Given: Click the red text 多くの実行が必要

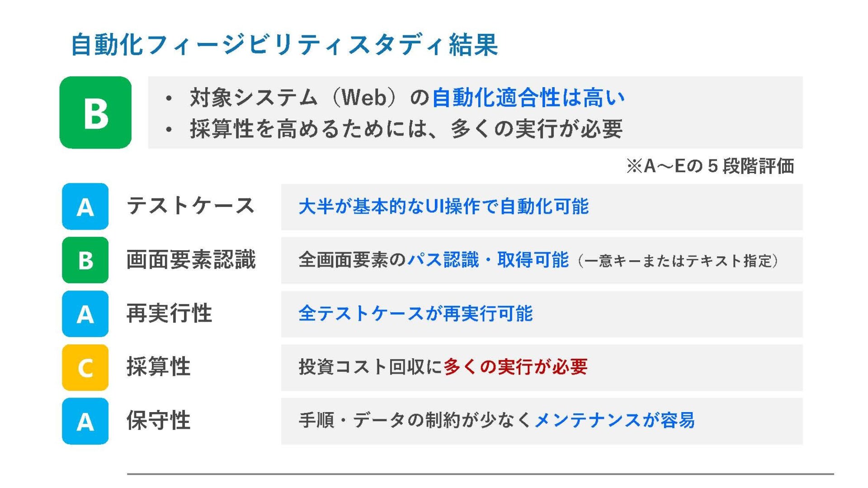Looking at the screenshot, I should click(x=515, y=367).
